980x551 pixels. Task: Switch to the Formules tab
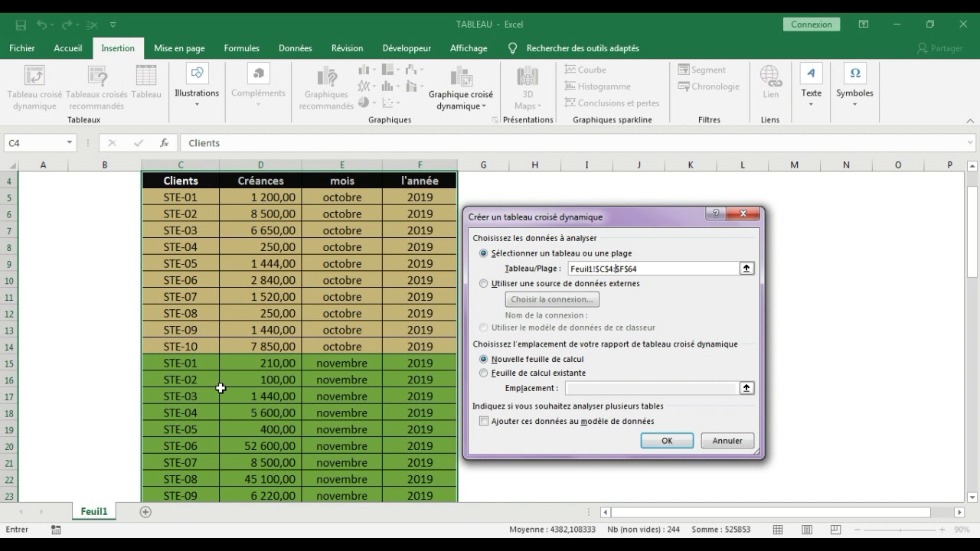click(241, 48)
